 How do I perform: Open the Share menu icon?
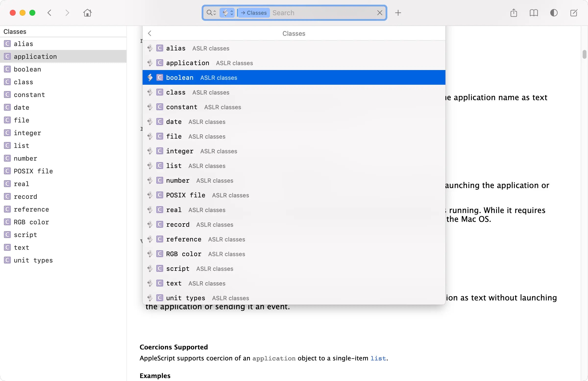tap(514, 13)
